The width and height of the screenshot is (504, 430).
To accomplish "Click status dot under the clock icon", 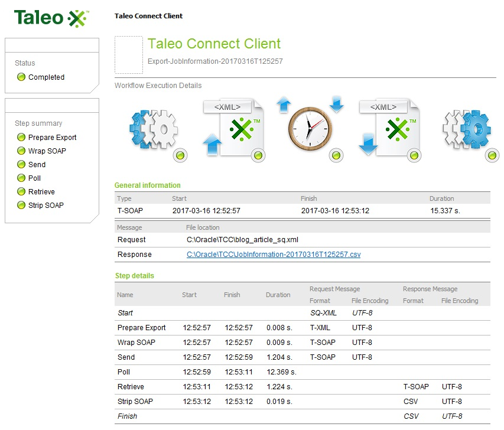I will [x=336, y=156].
